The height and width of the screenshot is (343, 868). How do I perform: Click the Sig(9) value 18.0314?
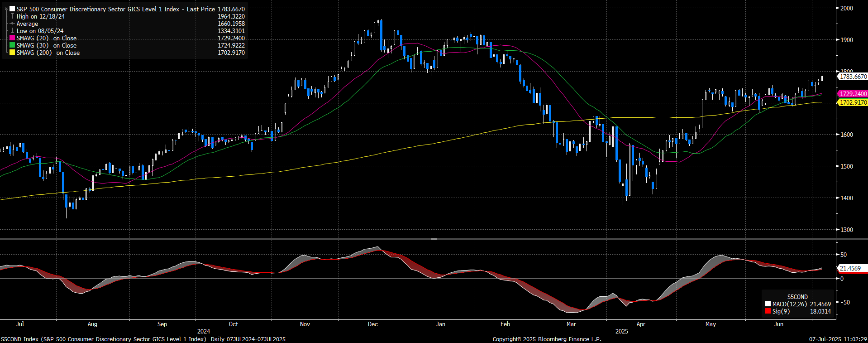pos(820,311)
